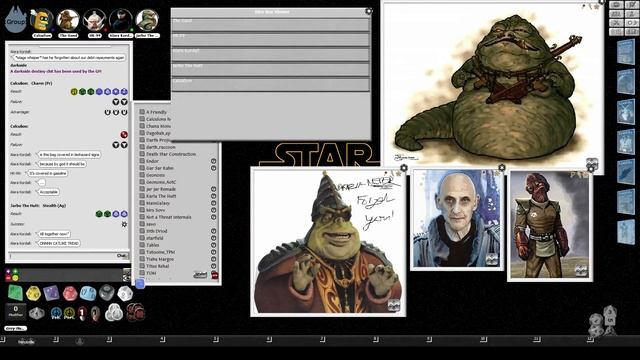This screenshot has height=360, width=640.
Task: Open the MainGalaxy image entry
Action: coord(158,203)
